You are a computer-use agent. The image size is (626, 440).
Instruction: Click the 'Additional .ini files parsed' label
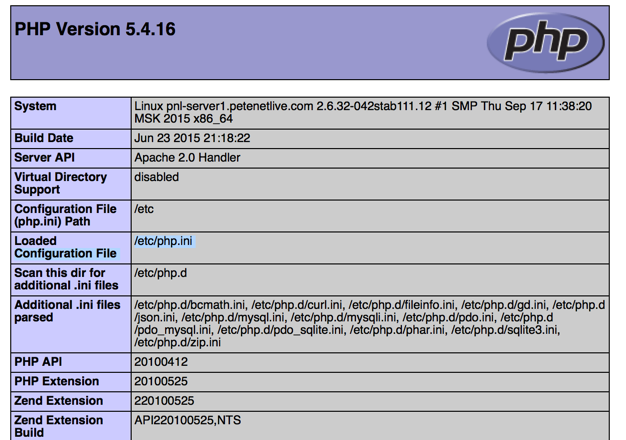coord(67,311)
